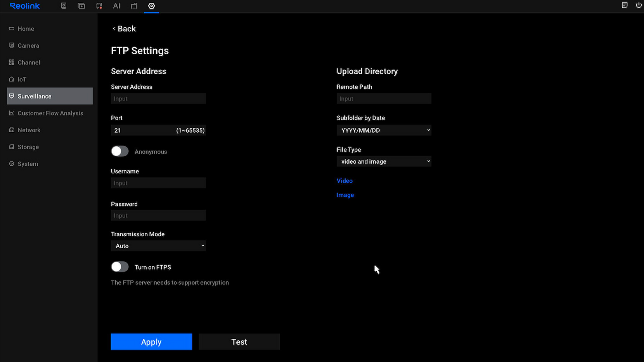
Task: Click the Upload Directory heading
Action: (367, 71)
